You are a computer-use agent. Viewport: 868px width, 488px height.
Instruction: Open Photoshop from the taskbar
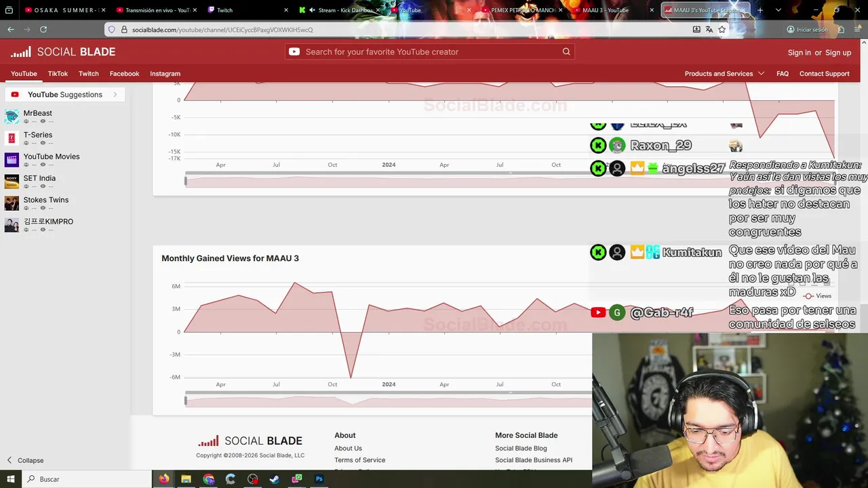tap(319, 479)
